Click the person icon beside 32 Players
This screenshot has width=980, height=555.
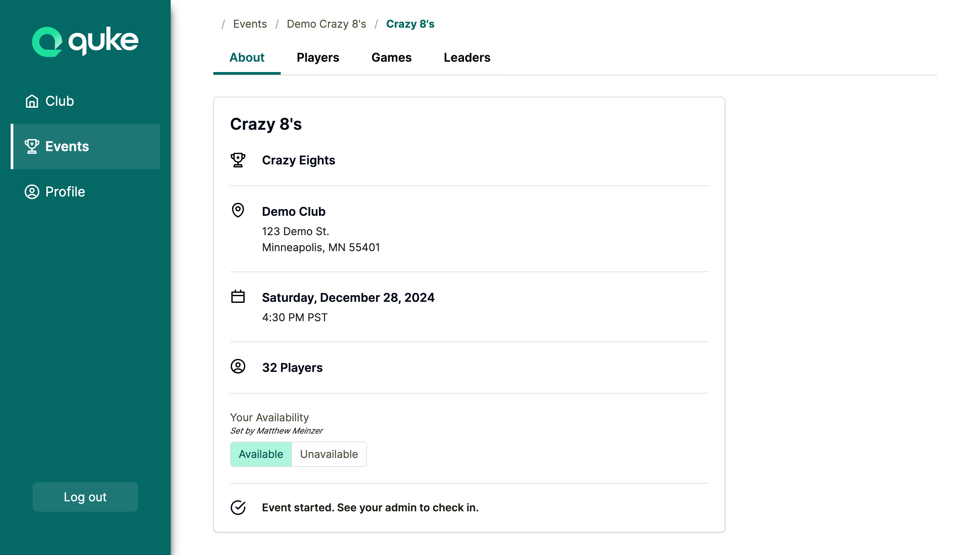click(x=238, y=367)
